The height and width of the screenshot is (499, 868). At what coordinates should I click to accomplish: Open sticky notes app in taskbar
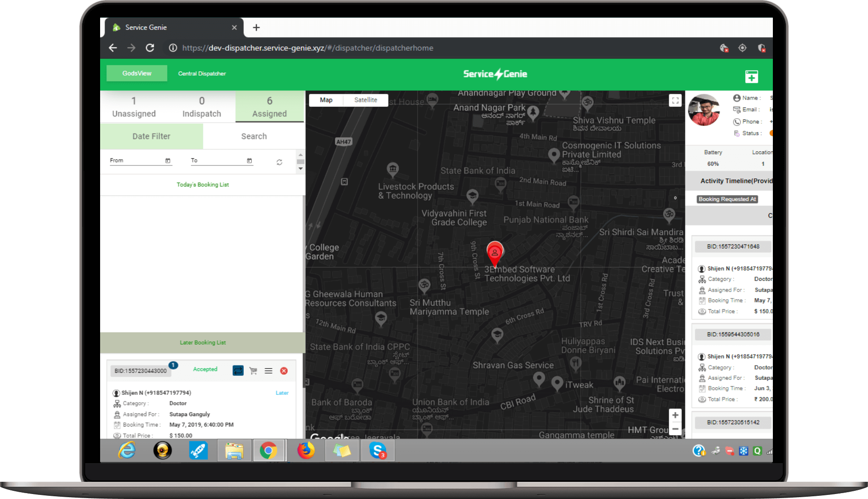pyautogui.click(x=342, y=451)
